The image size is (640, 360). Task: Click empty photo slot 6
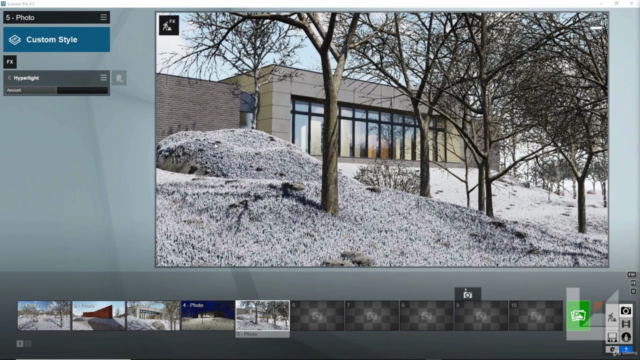pos(318,316)
